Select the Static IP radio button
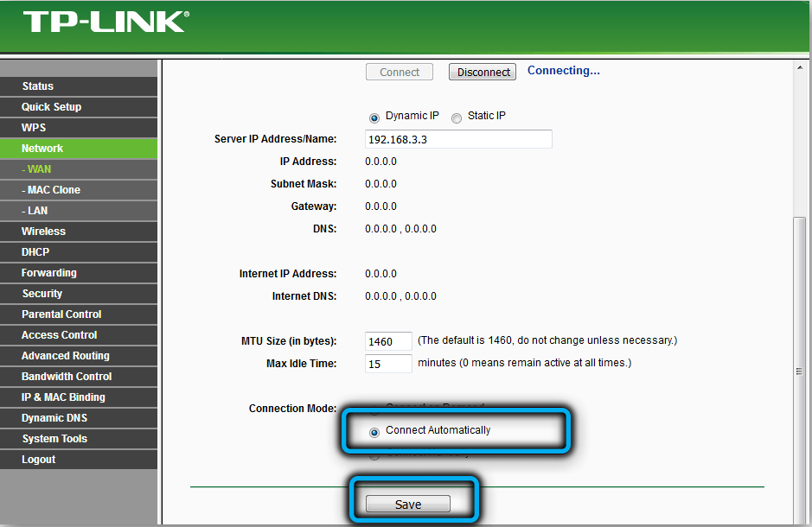The image size is (812, 527). point(457,118)
